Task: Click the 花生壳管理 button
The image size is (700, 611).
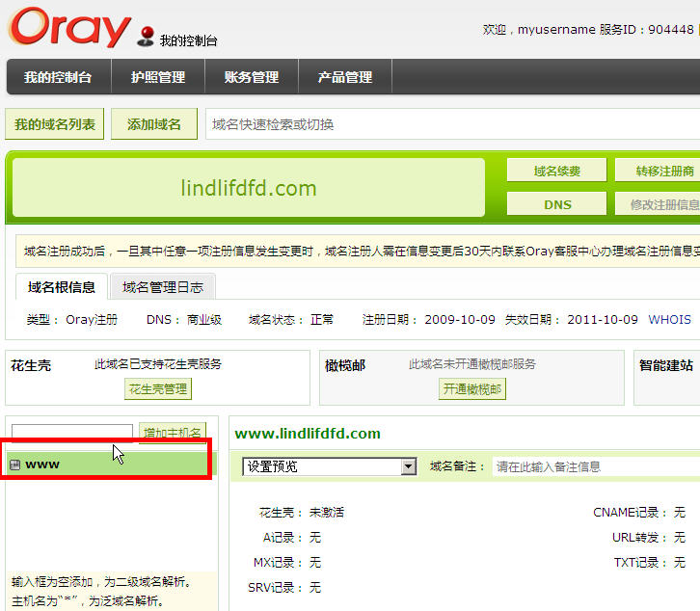Action: pos(158,388)
